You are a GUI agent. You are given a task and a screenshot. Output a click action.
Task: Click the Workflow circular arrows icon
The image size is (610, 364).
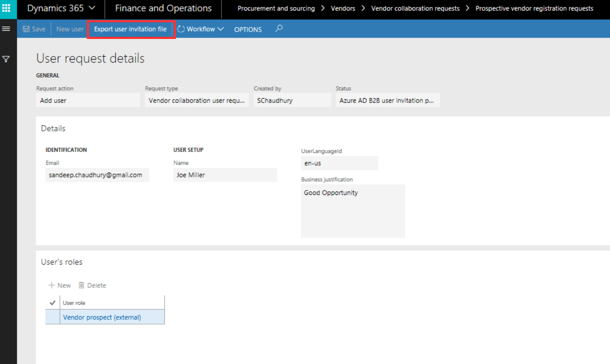coord(181,29)
